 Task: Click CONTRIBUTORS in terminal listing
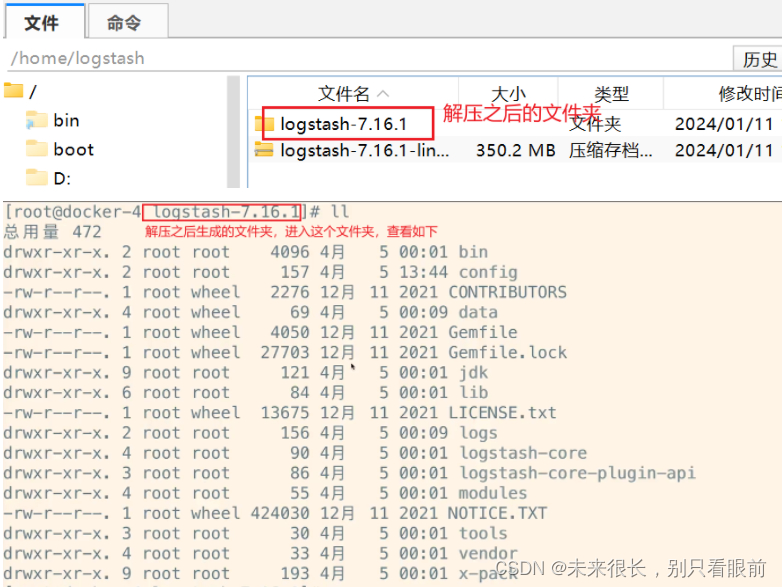507,292
